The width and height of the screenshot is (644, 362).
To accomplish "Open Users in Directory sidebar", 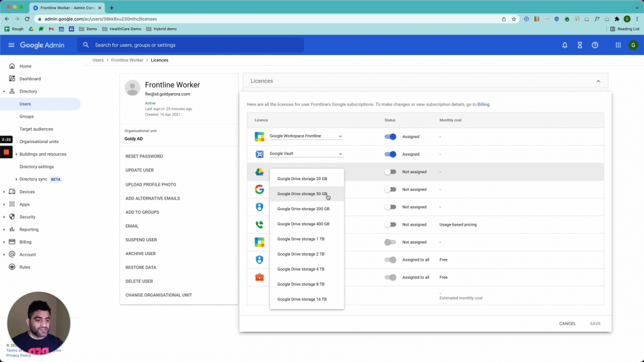I will click(x=40, y=104).
